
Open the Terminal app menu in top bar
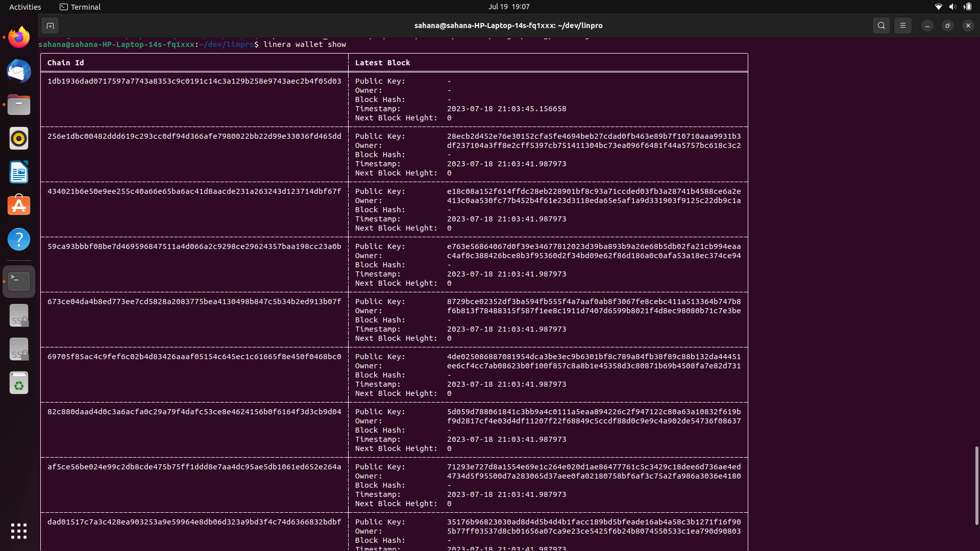[80, 7]
